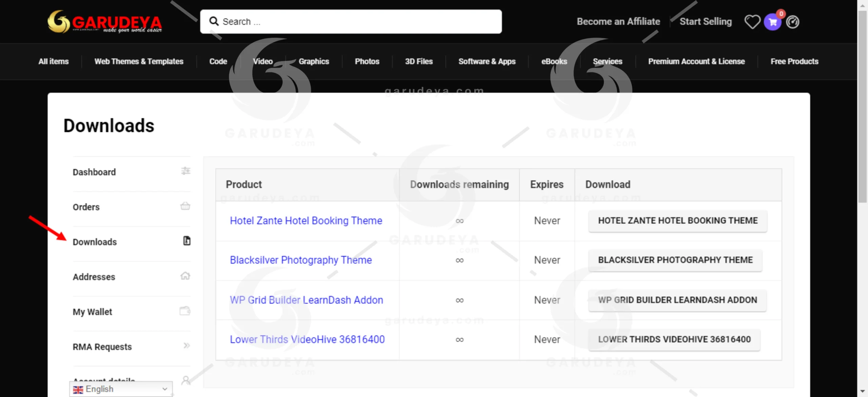The image size is (868, 397).
Task: Open the English language dropdown
Action: 121,389
